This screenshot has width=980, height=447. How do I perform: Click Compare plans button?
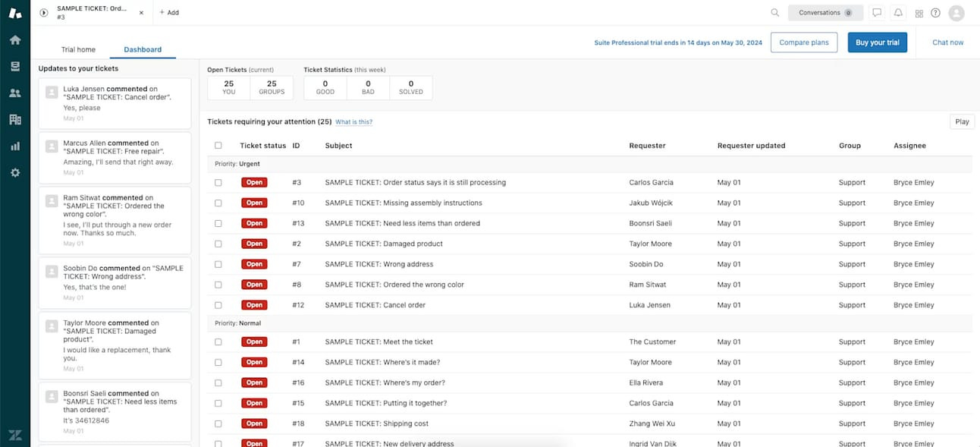[804, 42]
